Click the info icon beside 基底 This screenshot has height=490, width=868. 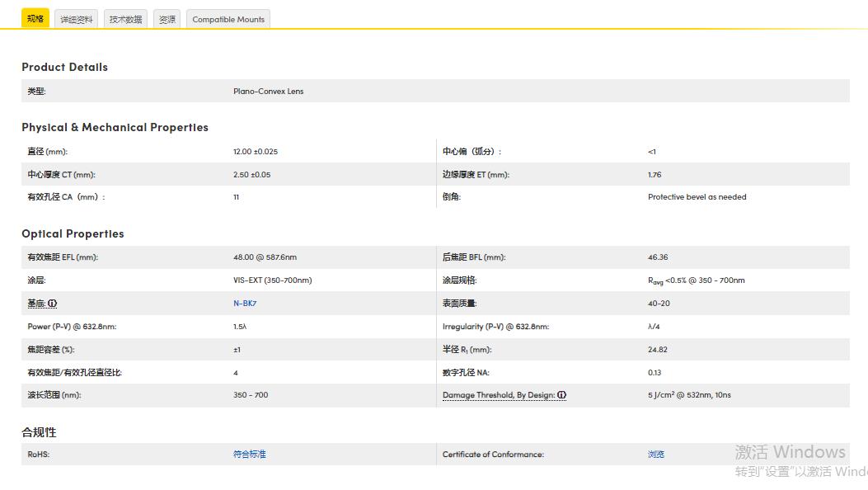pos(53,304)
